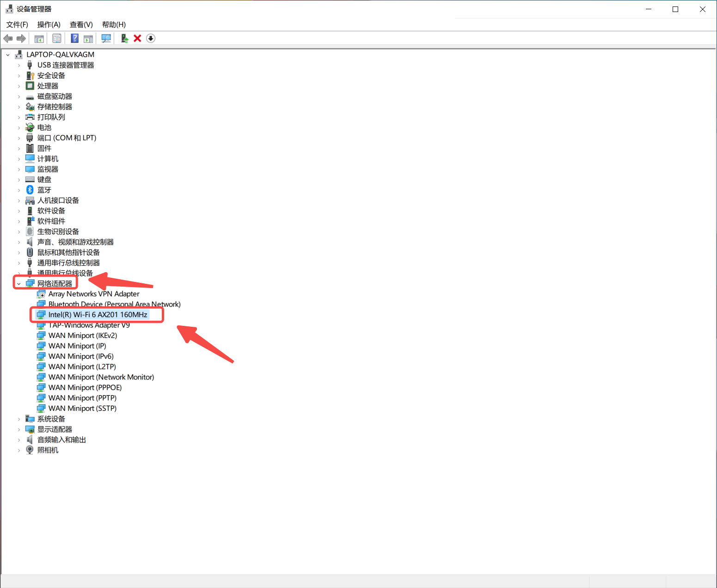Click the Update driver toolbar icon

pos(124,38)
